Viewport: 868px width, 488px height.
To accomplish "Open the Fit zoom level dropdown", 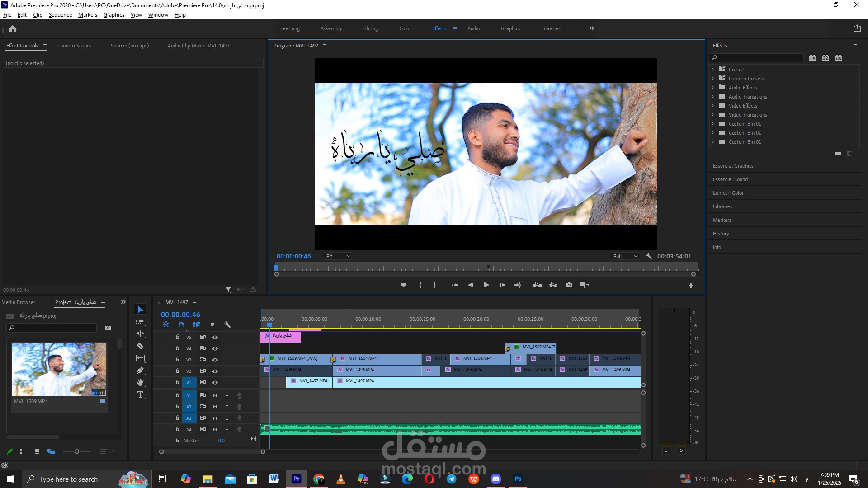I will point(338,256).
